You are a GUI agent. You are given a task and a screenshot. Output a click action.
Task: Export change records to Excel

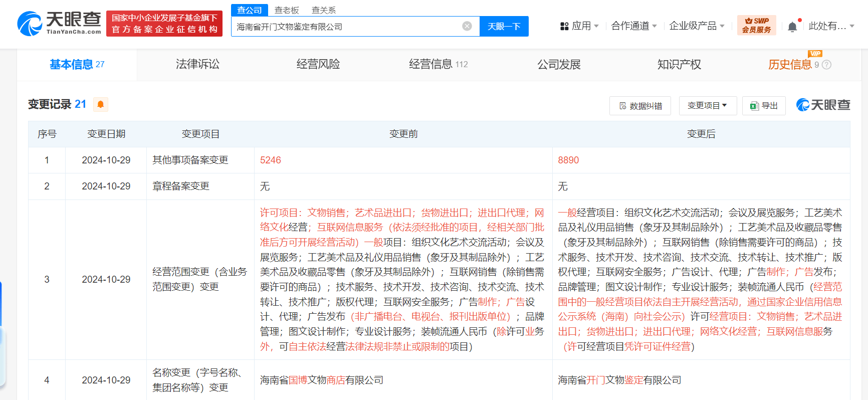click(764, 106)
